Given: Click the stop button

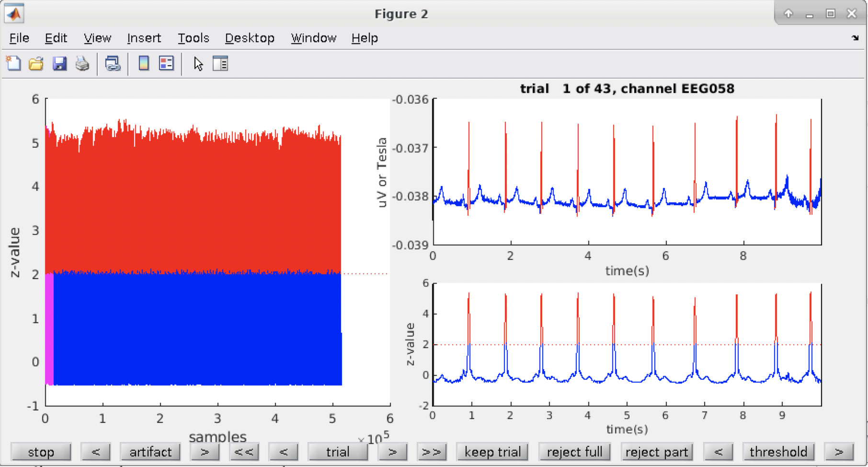Looking at the screenshot, I should pyautogui.click(x=41, y=452).
